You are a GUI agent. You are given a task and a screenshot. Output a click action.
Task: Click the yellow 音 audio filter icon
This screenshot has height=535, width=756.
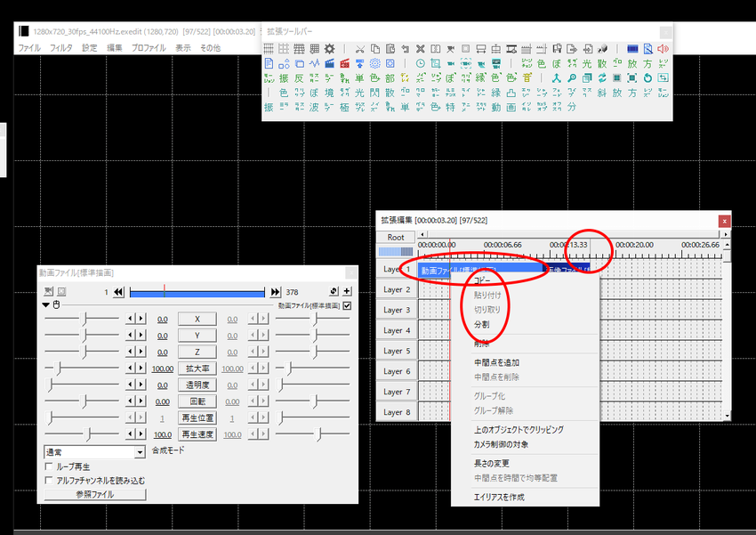pos(527,77)
